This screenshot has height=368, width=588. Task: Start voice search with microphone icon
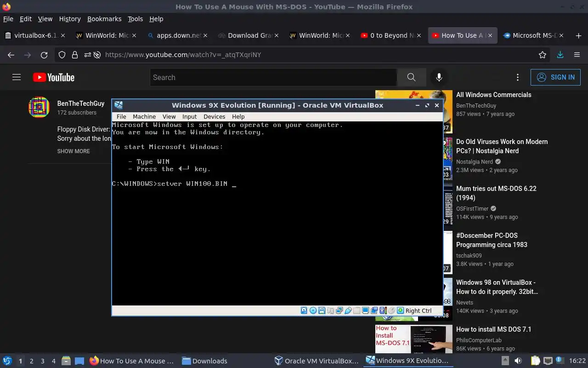click(439, 77)
